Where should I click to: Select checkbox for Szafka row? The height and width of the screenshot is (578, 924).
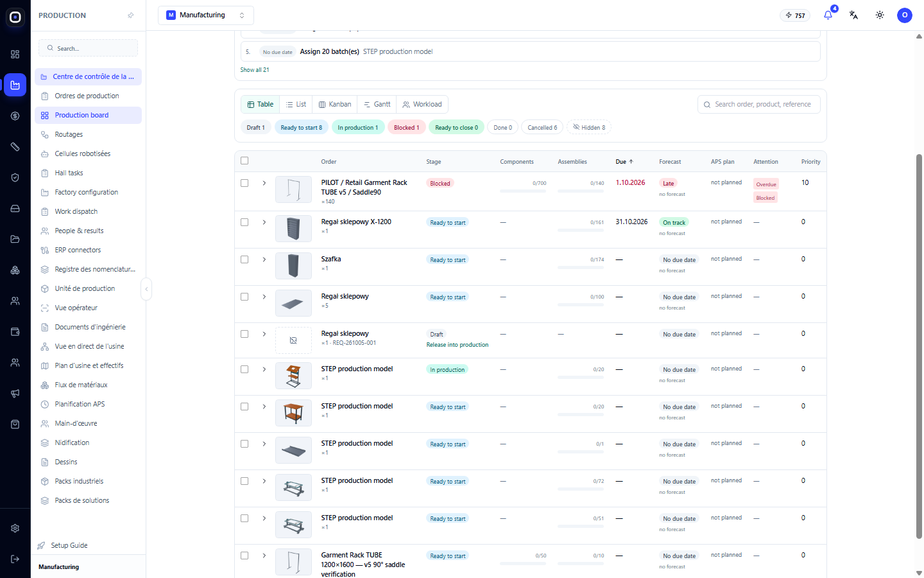[244, 259]
